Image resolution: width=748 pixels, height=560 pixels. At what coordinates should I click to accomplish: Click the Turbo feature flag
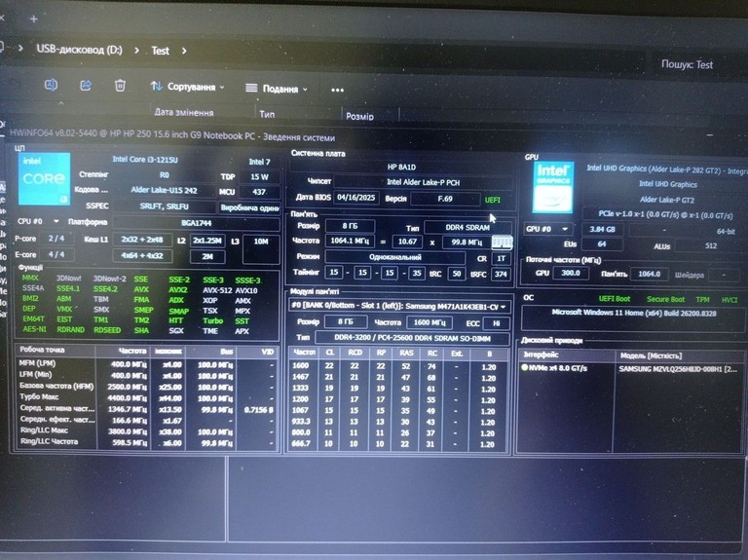point(212,321)
